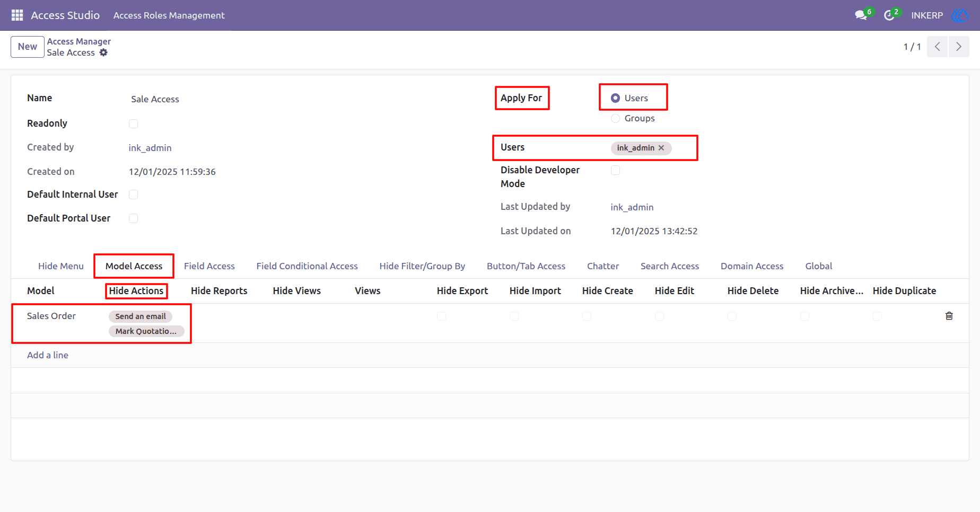The width and height of the screenshot is (980, 512).
Task: Open the apps grid menu
Action: tap(17, 15)
